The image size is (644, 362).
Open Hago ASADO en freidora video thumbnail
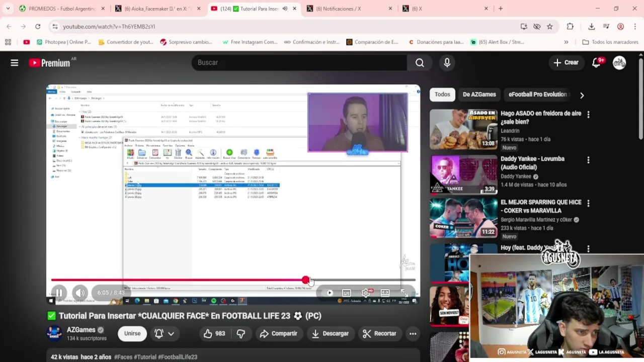[463, 129]
